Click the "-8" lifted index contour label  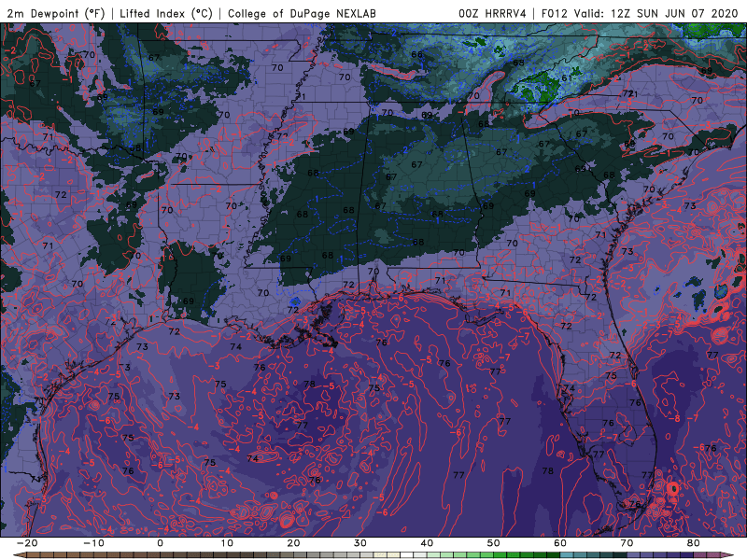coord(676,418)
